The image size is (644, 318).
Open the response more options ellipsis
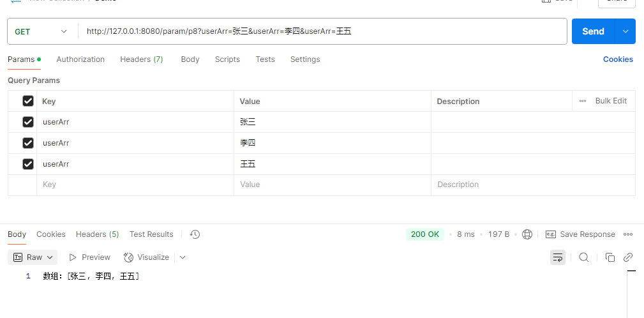pyautogui.click(x=628, y=234)
